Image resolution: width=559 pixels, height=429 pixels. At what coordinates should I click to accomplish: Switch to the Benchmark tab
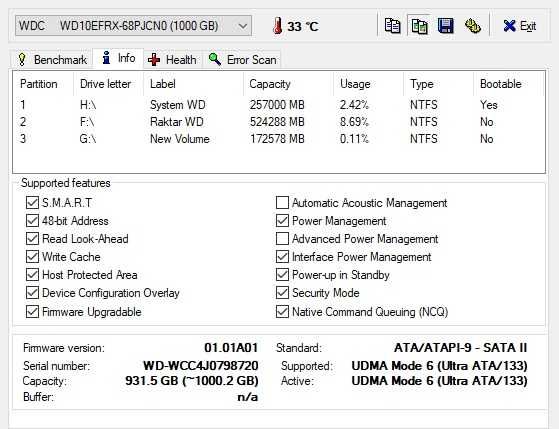point(52,60)
